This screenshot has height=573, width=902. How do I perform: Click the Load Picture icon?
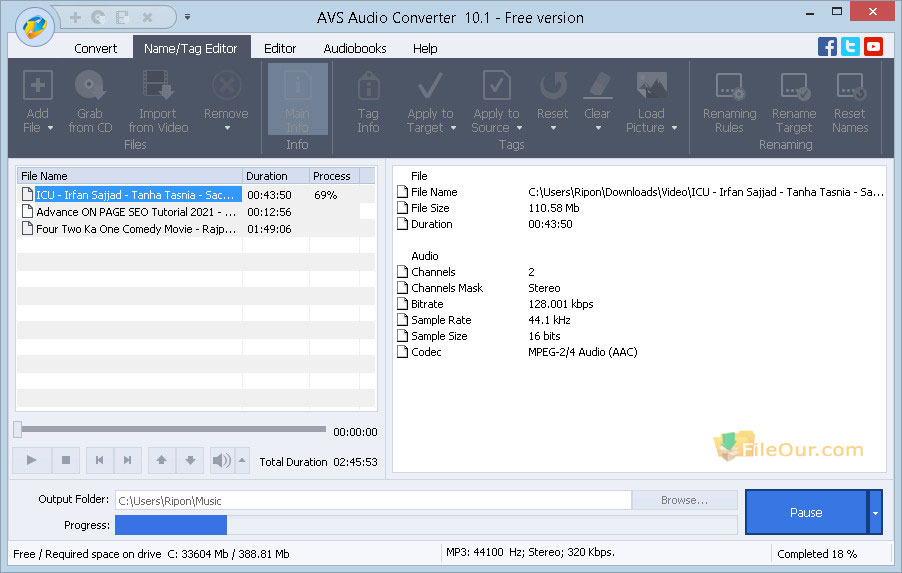(651, 86)
